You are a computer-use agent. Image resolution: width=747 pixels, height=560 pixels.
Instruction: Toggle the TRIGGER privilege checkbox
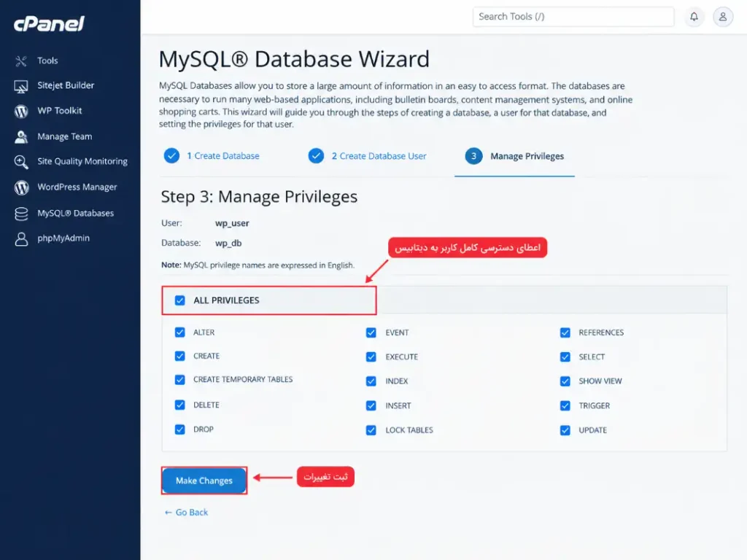[565, 405]
